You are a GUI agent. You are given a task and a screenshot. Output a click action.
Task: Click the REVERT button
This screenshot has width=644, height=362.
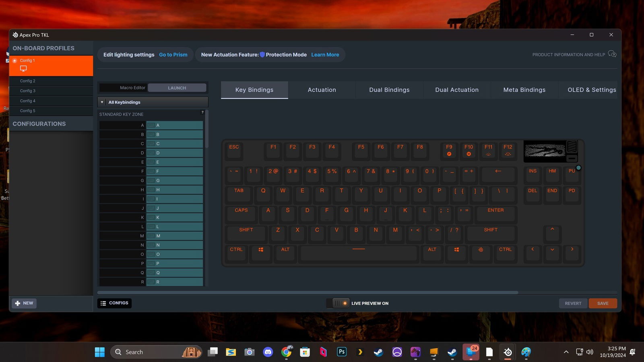tap(573, 303)
